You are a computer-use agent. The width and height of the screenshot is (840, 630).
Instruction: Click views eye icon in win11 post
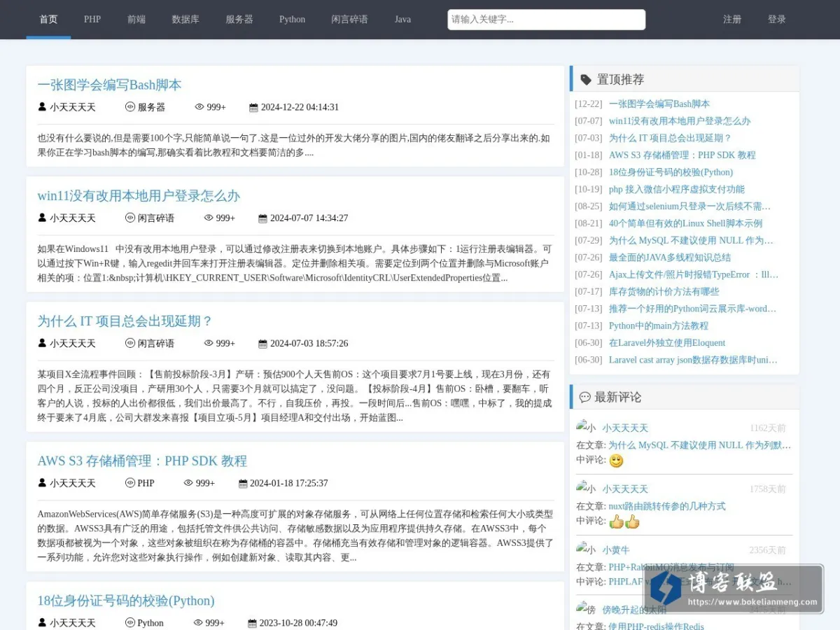(209, 218)
